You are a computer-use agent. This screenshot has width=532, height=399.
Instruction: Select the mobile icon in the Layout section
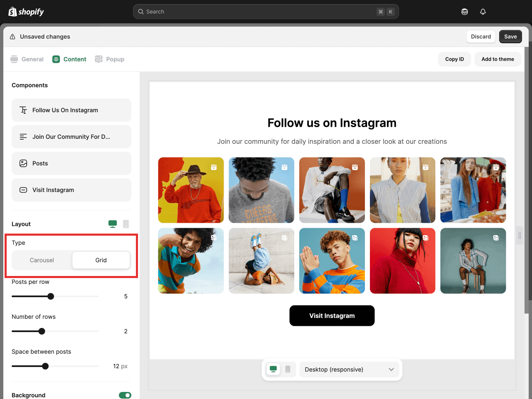[x=126, y=224]
